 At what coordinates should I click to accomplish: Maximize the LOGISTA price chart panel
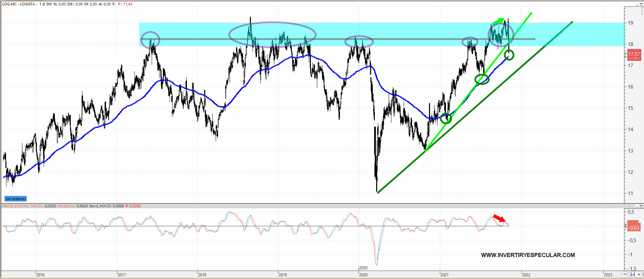[x=641, y=4]
